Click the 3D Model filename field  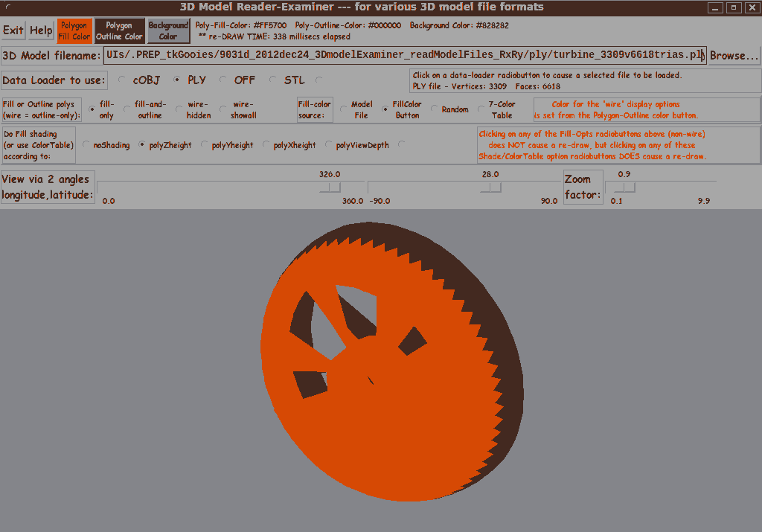[404, 55]
